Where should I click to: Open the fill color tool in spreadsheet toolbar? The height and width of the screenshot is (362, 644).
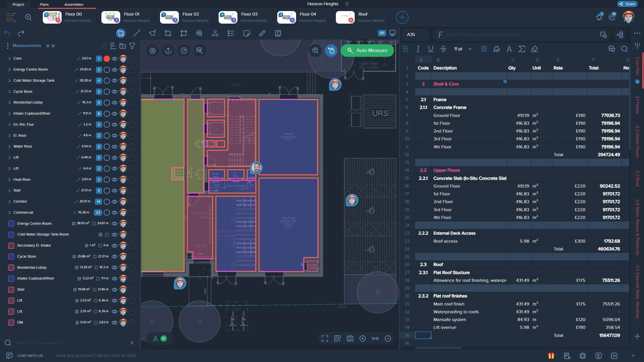pyautogui.click(x=497, y=49)
